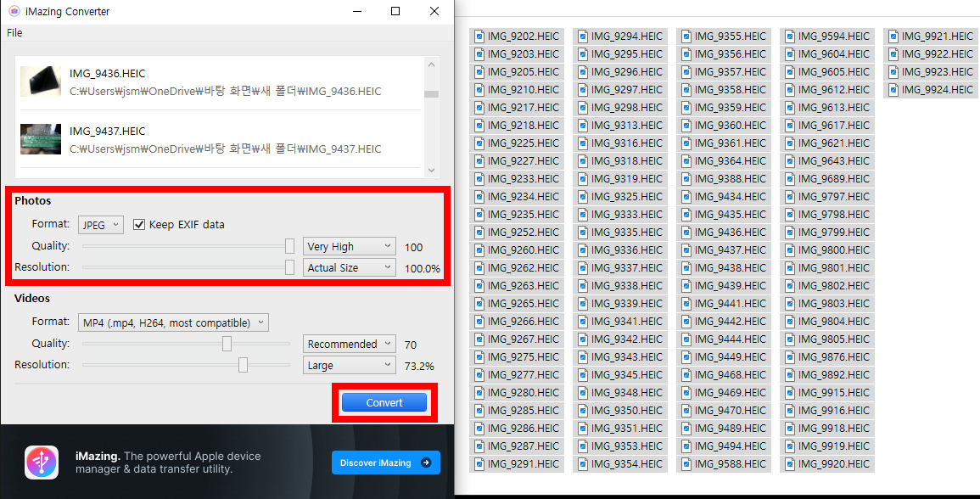
Task: Open the Recommended video quality dropdown
Action: pos(349,344)
